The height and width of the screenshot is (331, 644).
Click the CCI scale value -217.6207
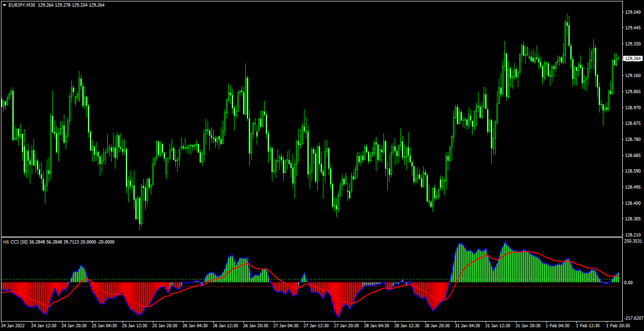634,318
